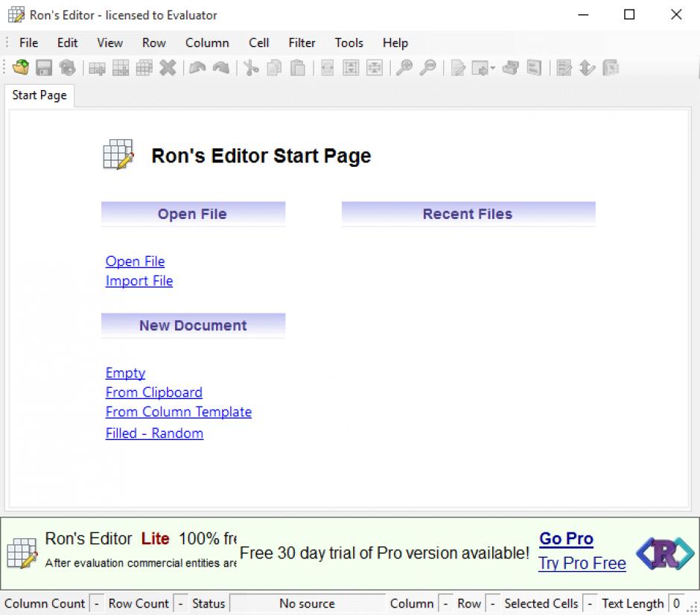Click the Go Pro link

click(566, 538)
